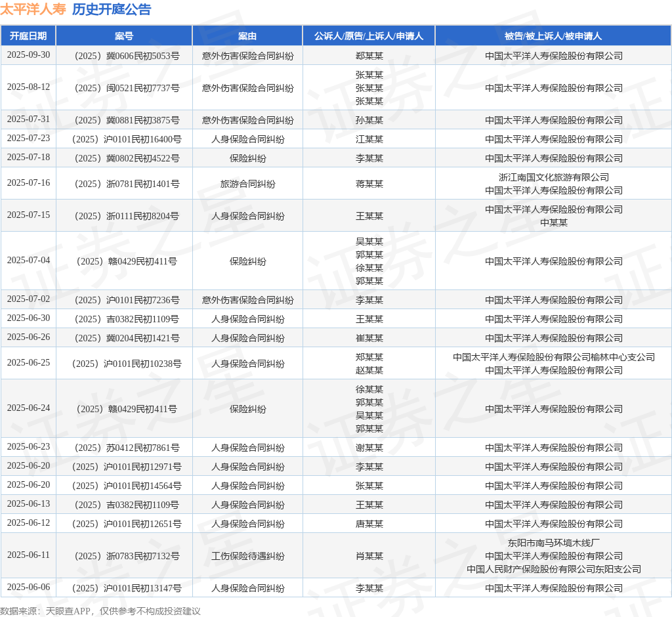Select date cell 2025-06-25
The height and width of the screenshot is (617, 672).
[28, 363]
